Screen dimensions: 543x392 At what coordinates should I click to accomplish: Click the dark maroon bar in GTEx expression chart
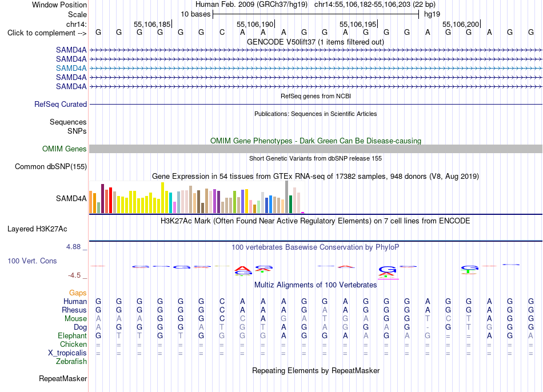[x=102, y=198]
